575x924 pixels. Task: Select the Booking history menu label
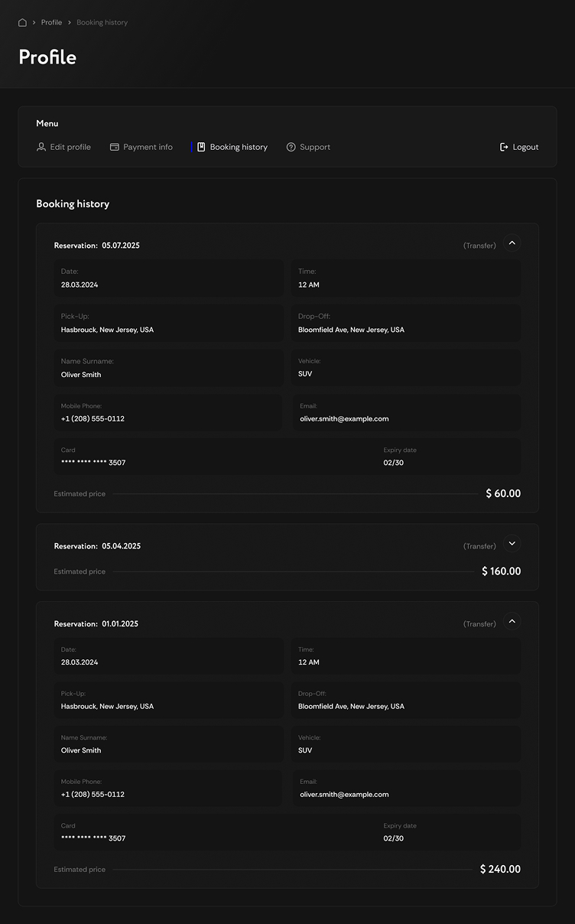[x=239, y=147]
